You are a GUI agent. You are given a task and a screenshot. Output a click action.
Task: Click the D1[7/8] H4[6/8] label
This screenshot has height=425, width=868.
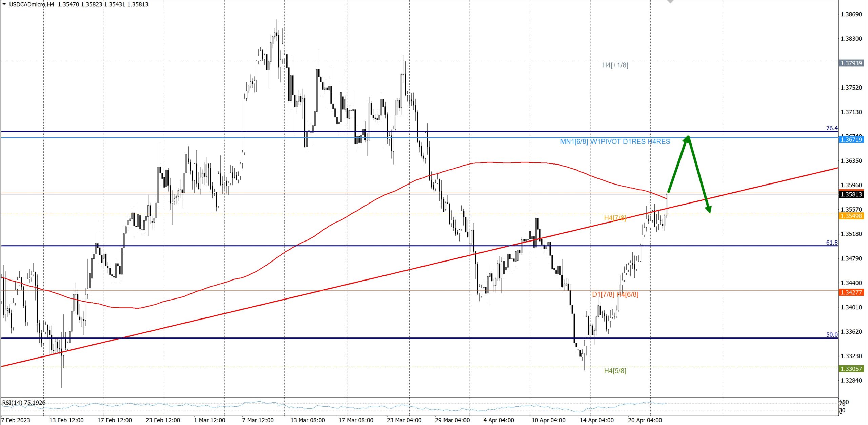(x=615, y=294)
